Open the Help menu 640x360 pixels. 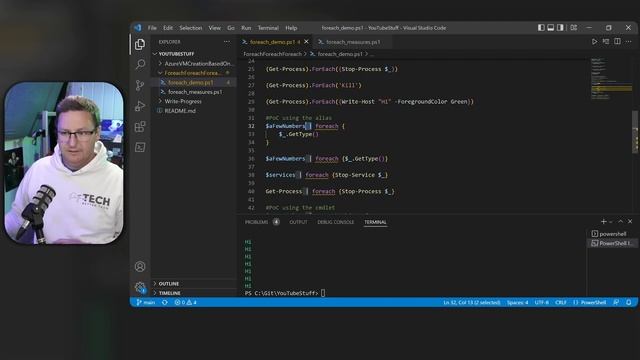(x=291, y=28)
